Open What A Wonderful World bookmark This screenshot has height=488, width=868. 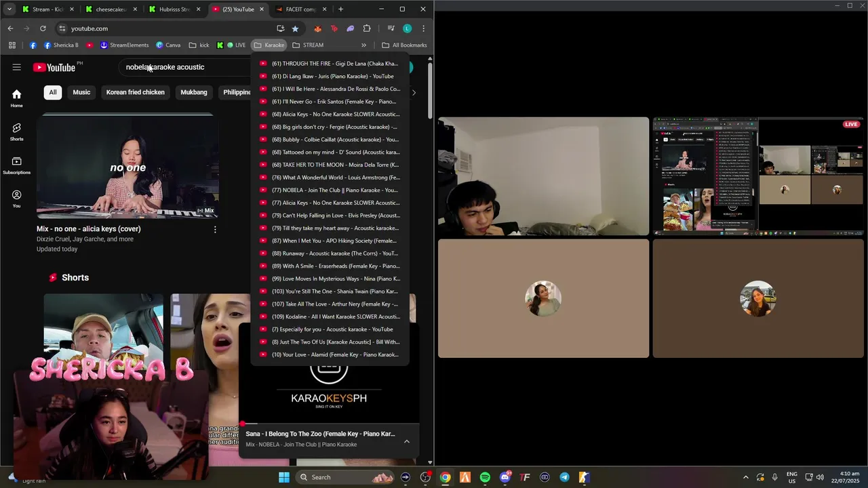(x=330, y=178)
